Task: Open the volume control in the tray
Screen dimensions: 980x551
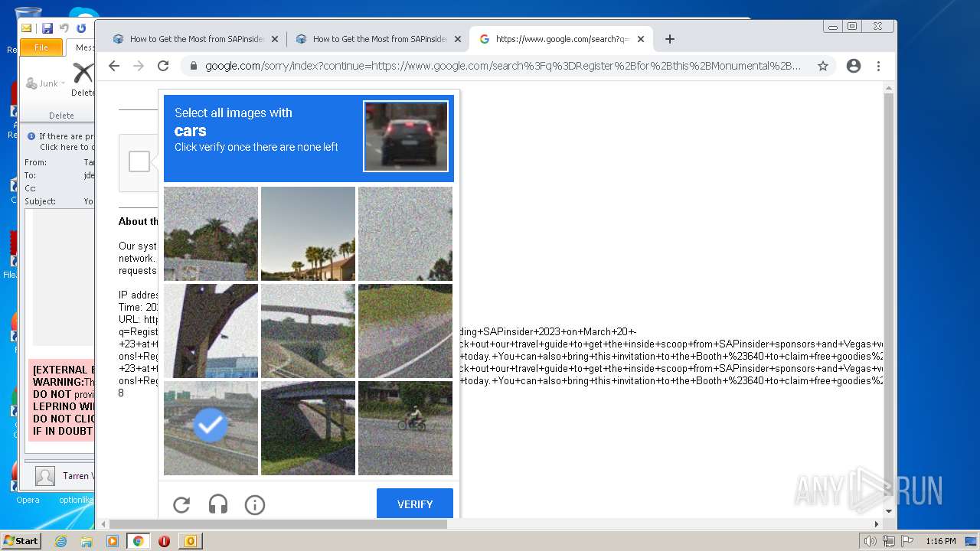Action: click(870, 541)
